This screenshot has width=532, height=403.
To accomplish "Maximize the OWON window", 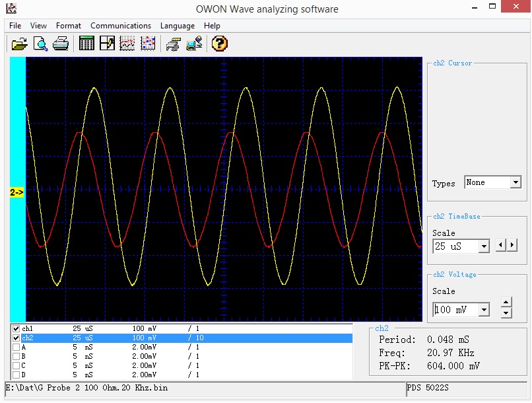I will (x=492, y=7).
